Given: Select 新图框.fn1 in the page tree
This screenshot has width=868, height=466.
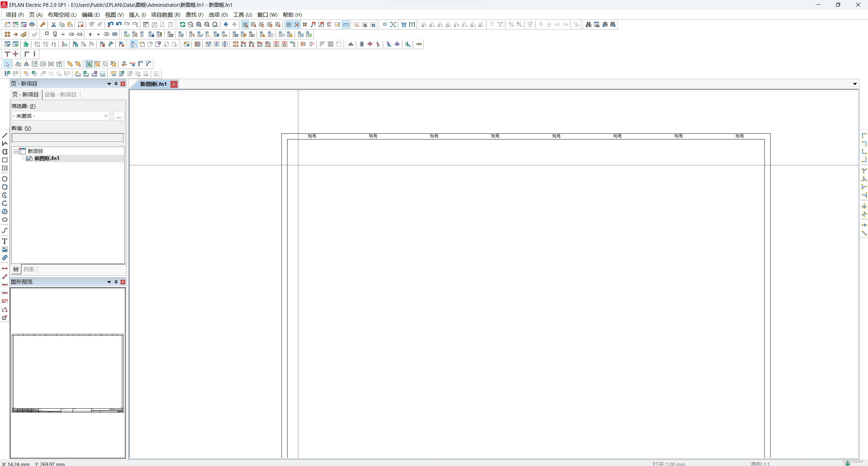Looking at the screenshot, I should pyautogui.click(x=47, y=159).
